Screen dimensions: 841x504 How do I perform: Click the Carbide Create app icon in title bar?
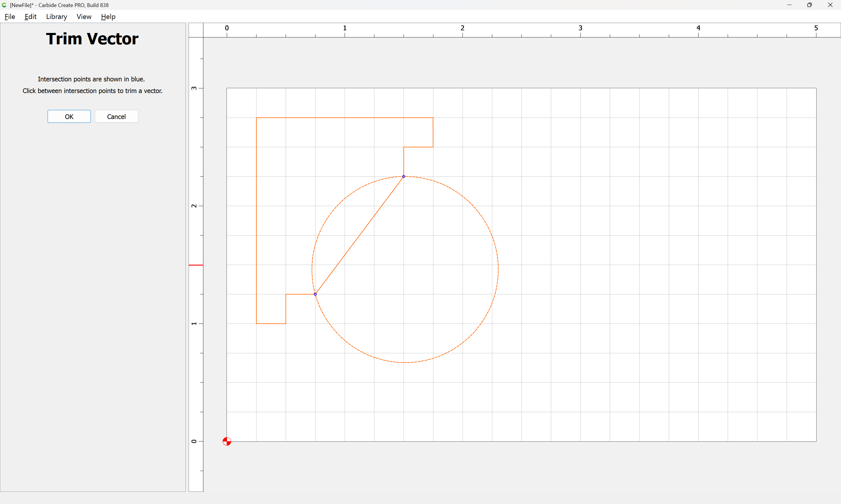tap(4, 5)
